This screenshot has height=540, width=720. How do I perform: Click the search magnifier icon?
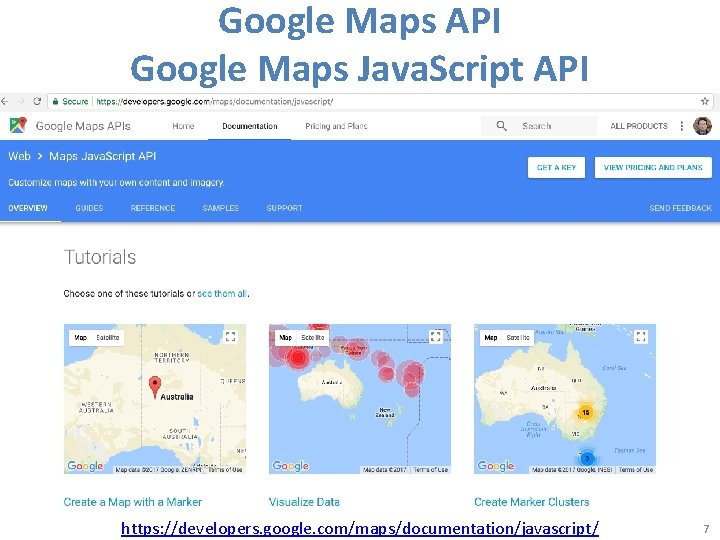(501, 126)
